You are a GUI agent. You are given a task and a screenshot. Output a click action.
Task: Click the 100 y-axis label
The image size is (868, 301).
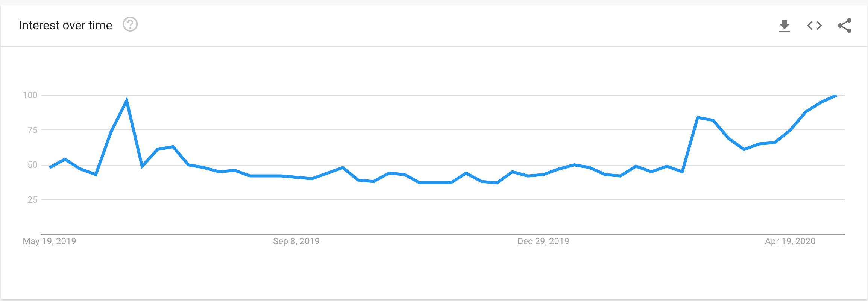[30, 95]
